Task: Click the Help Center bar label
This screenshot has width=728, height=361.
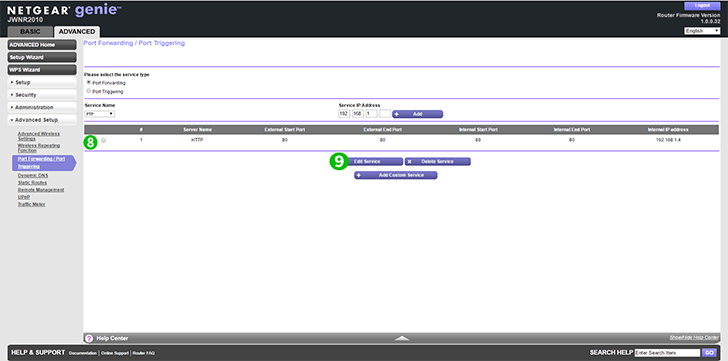Action: point(112,338)
